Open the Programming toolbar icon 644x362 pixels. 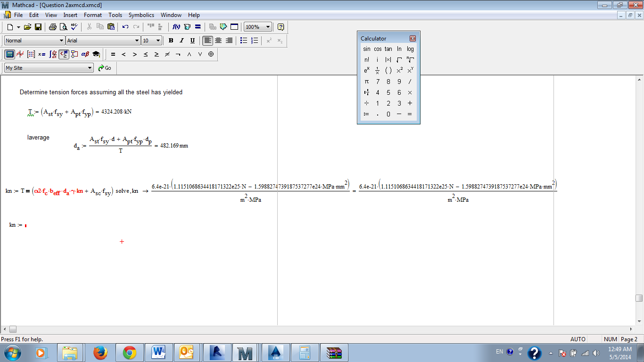74,54
